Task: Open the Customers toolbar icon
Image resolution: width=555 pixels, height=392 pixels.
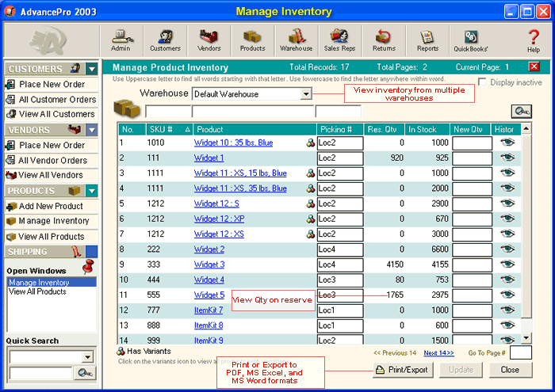Action: click(x=165, y=40)
